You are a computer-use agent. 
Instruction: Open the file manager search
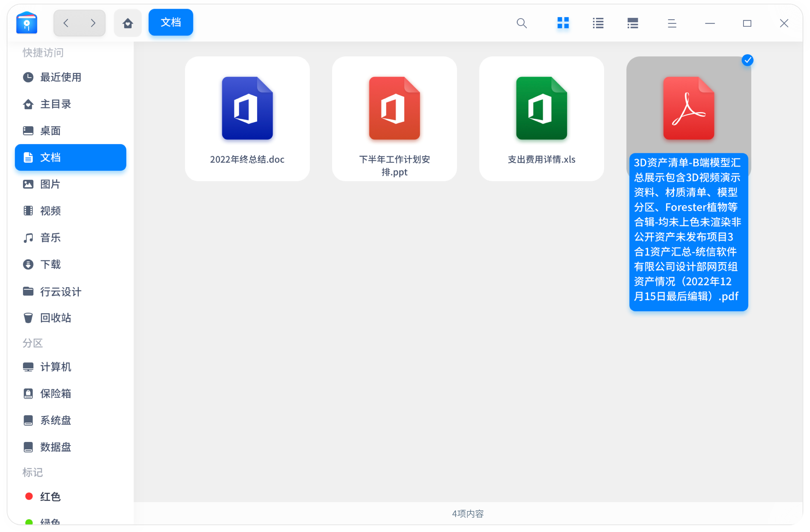[521, 23]
